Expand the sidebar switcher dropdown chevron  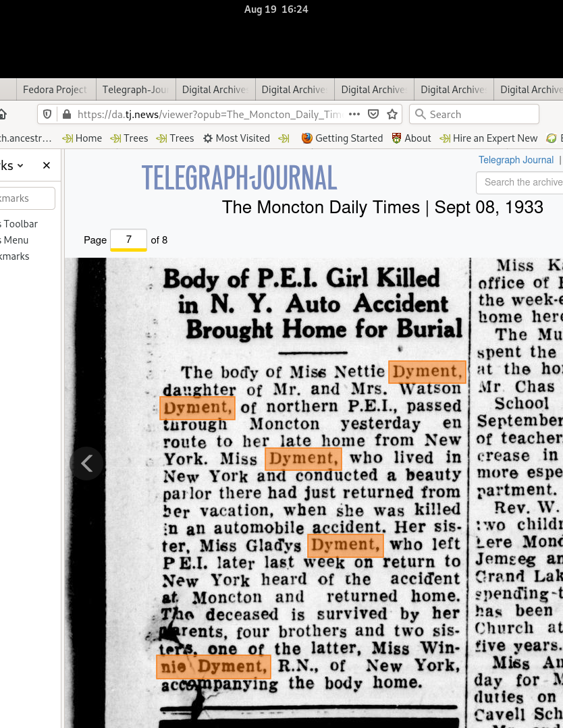coord(20,165)
